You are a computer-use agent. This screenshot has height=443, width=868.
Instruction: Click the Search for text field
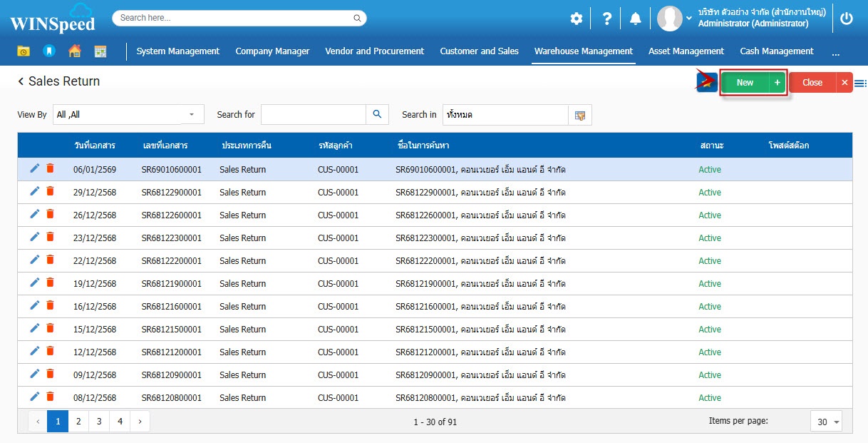click(x=313, y=114)
